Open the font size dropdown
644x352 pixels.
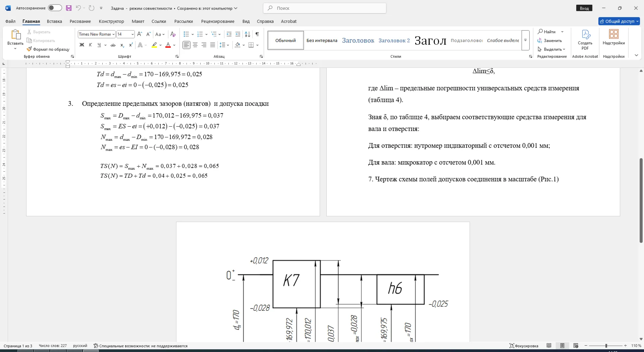(x=132, y=34)
